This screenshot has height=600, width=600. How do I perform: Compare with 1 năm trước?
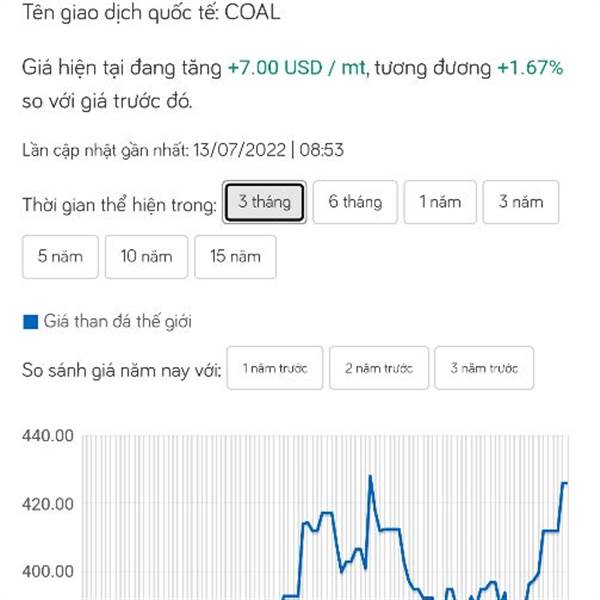click(x=275, y=368)
